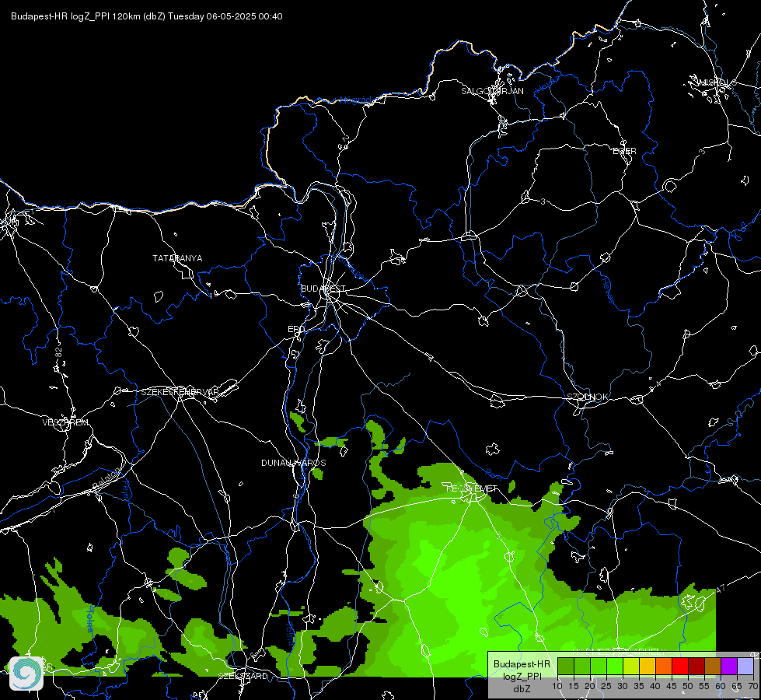The image size is (761, 700).
Task: Pick the 45-50 dBZ red swatch
Action: click(x=680, y=667)
